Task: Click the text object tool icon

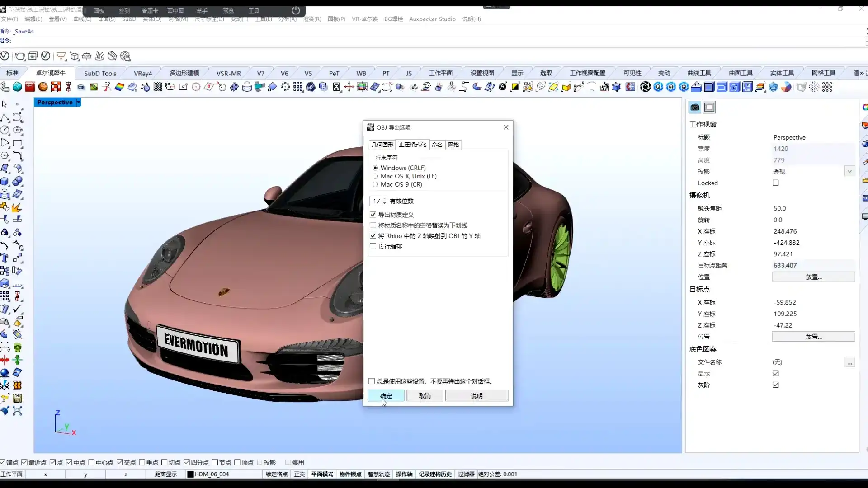Action: click(x=5, y=258)
